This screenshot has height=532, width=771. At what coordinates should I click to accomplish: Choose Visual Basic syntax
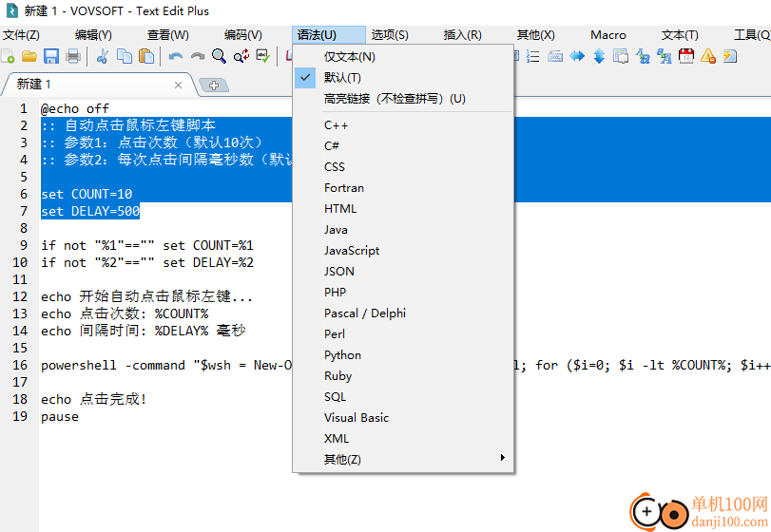[403, 418]
